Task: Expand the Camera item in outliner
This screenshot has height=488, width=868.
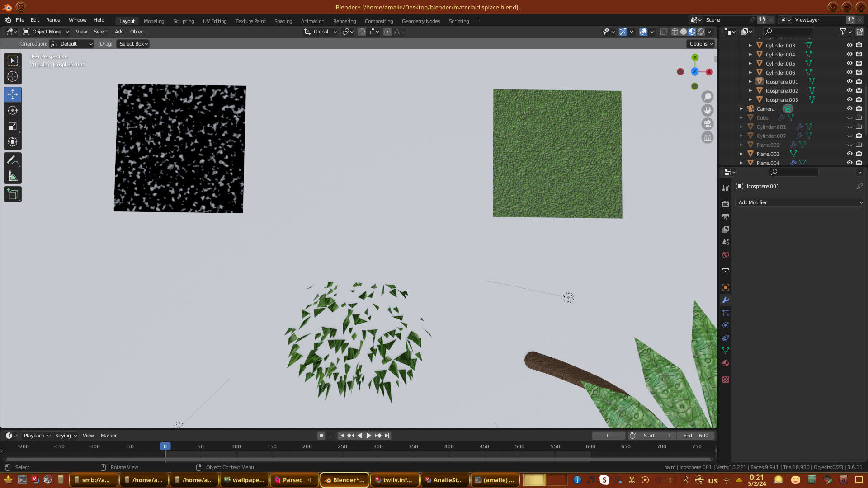Action: click(741, 109)
